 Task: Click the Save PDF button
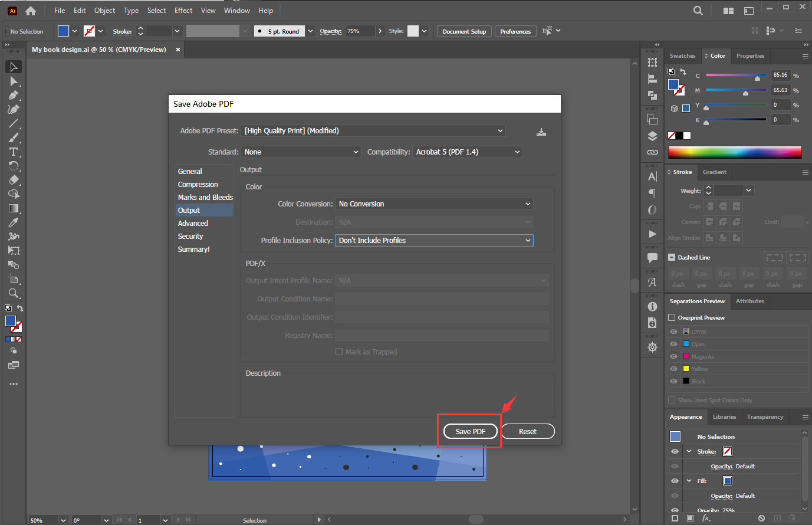tap(470, 431)
